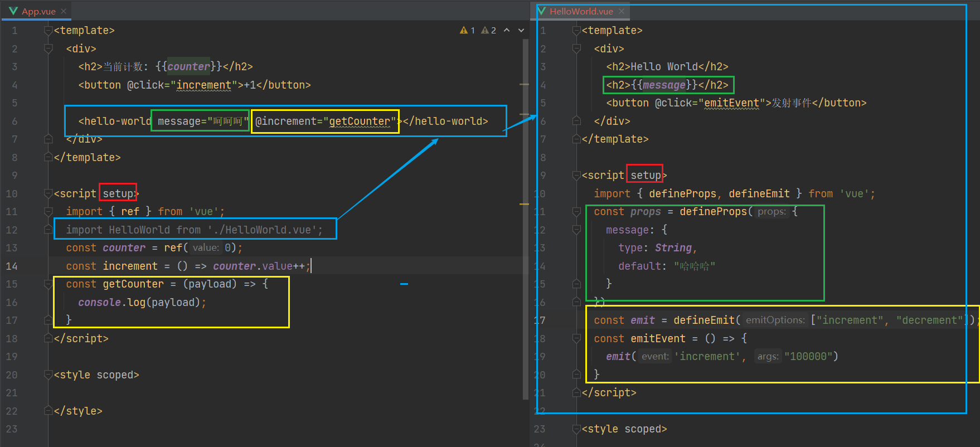The height and width of the screenshot is (447, 980).
Task: Click 'counter' in the h2 interpolation
Action: point(188,67)
